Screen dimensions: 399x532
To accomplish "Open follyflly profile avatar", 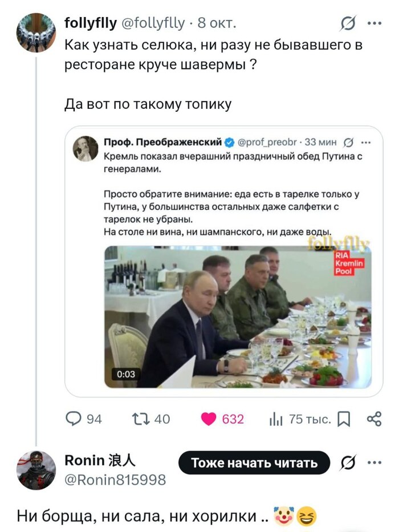I will tap(36, 33).
